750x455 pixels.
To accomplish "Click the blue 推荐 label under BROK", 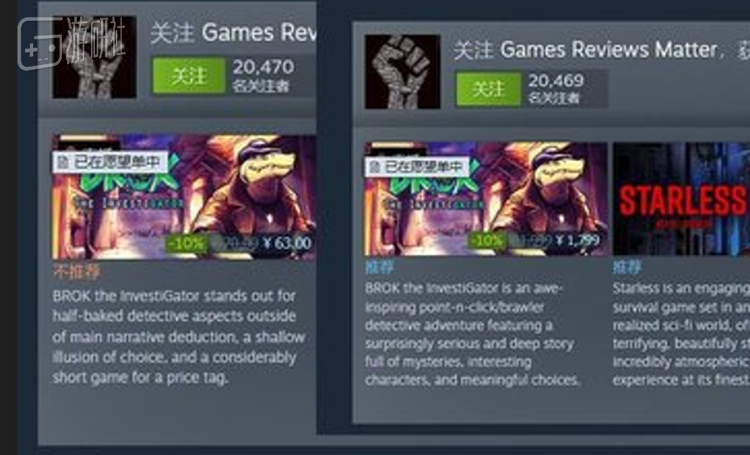I will (x=380, y=267).
